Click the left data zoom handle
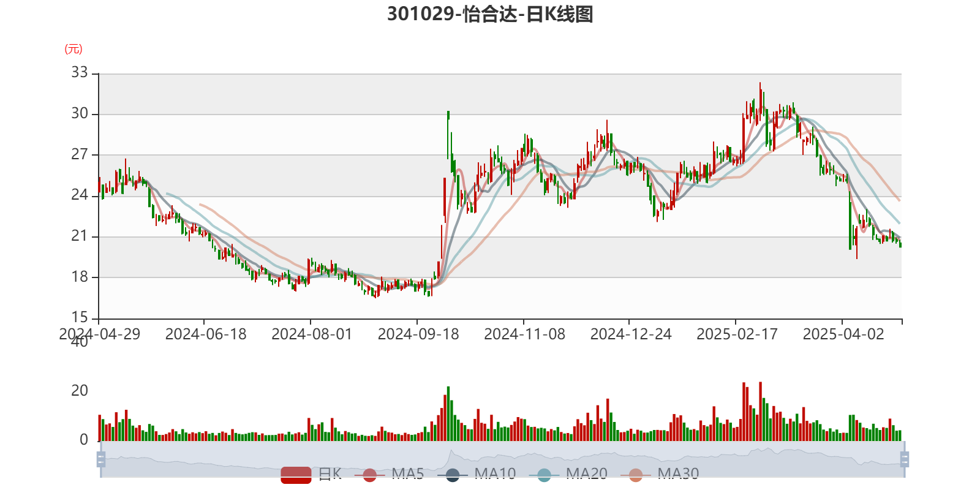 click(101, 459)
